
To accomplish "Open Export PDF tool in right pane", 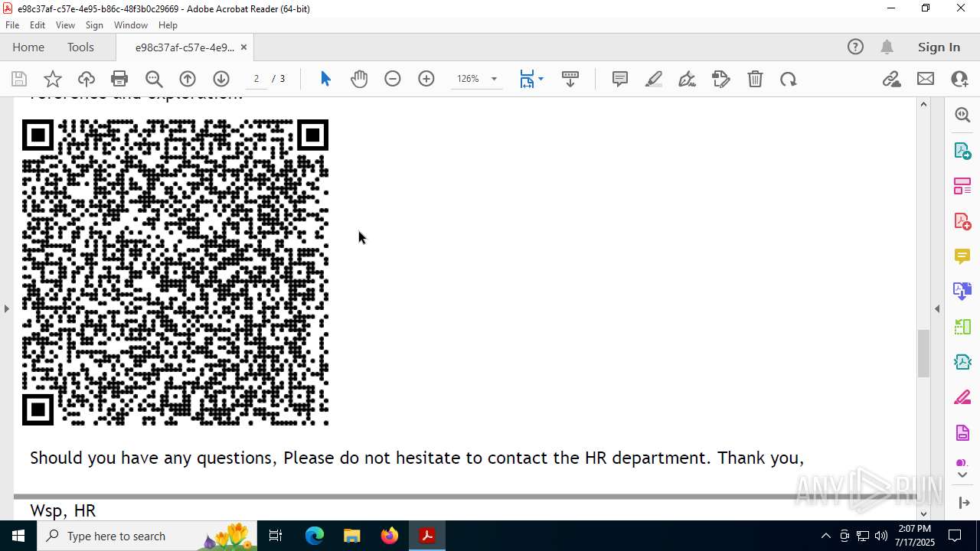I will coord(962,150).
